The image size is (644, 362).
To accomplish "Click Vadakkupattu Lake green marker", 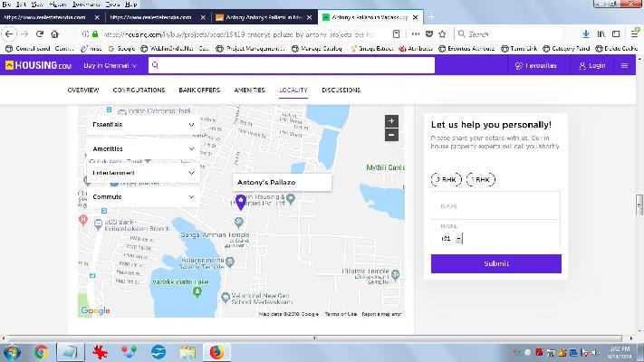I will [x=197, y=291].
